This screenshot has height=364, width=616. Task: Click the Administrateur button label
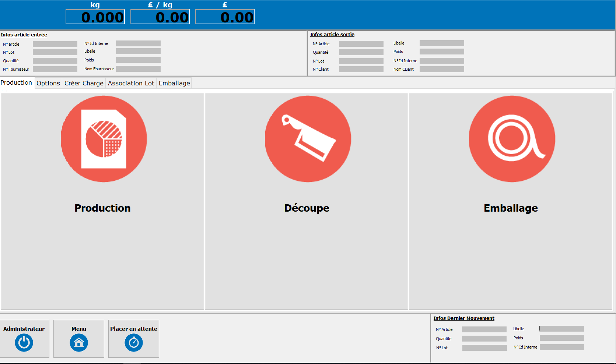[24, 329]
